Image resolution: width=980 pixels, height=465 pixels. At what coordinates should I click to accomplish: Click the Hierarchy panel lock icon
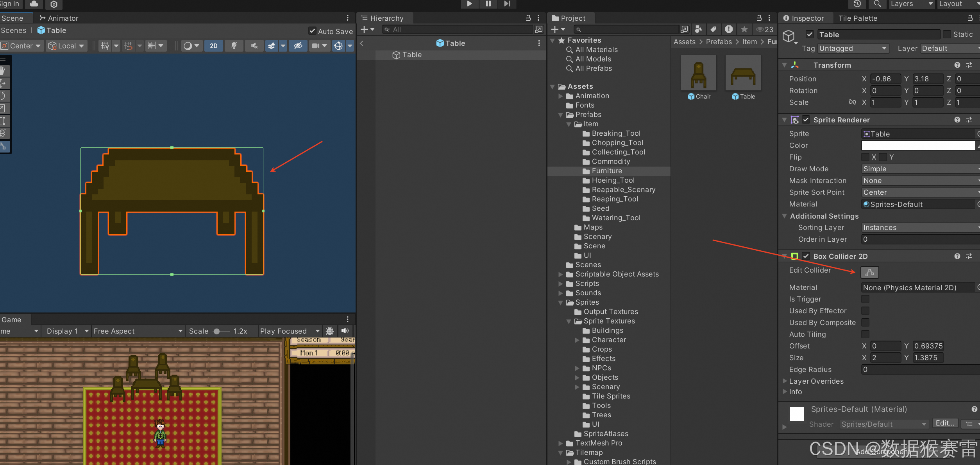528,18
